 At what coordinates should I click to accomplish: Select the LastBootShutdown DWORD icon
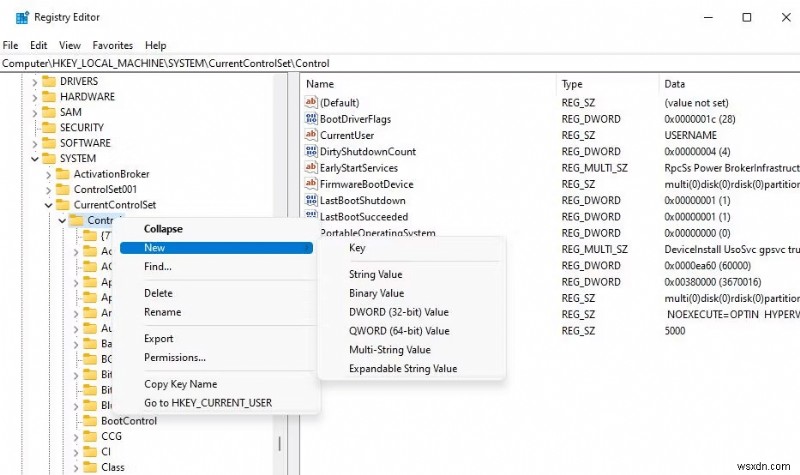click(311, 200)
